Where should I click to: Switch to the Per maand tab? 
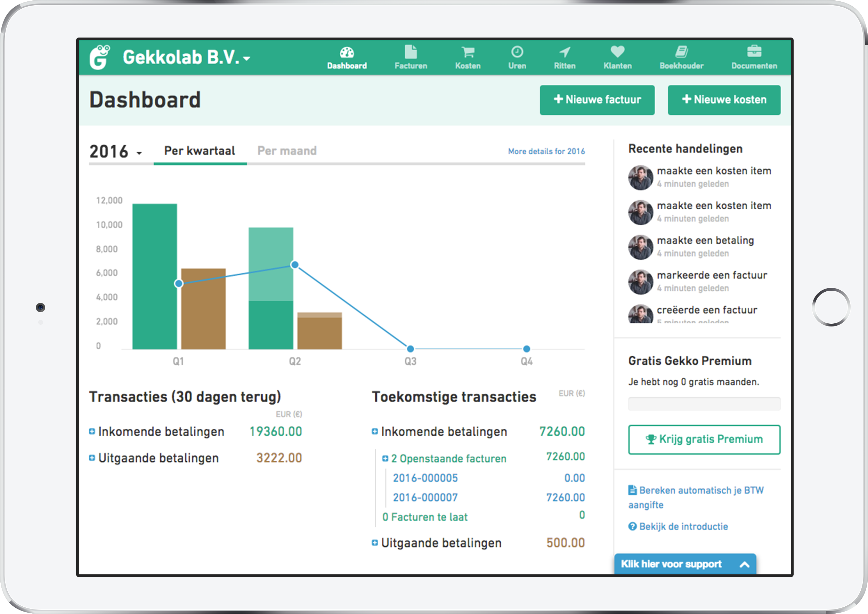tap(287, 151)
